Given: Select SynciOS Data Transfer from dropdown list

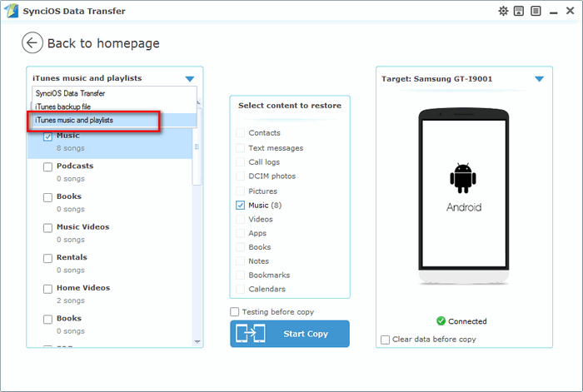Looking at the screenshot, I should pyautogui.click(x=114, y=93).
